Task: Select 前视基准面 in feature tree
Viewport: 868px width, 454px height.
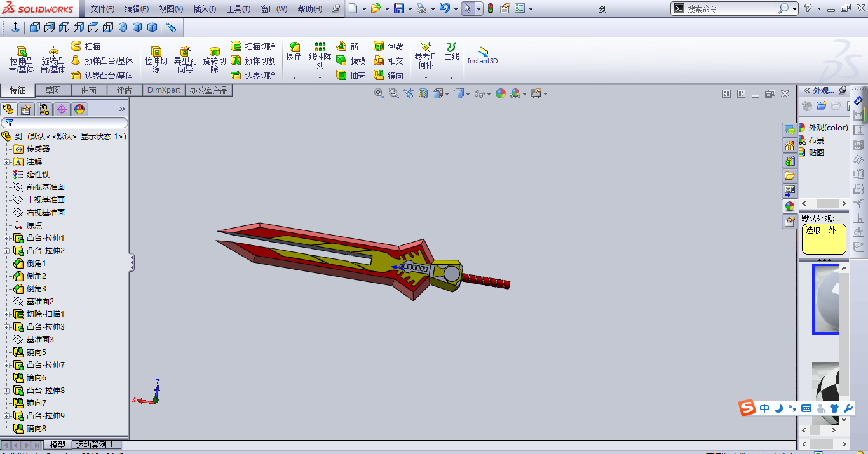Action: [x=46, y=187]
